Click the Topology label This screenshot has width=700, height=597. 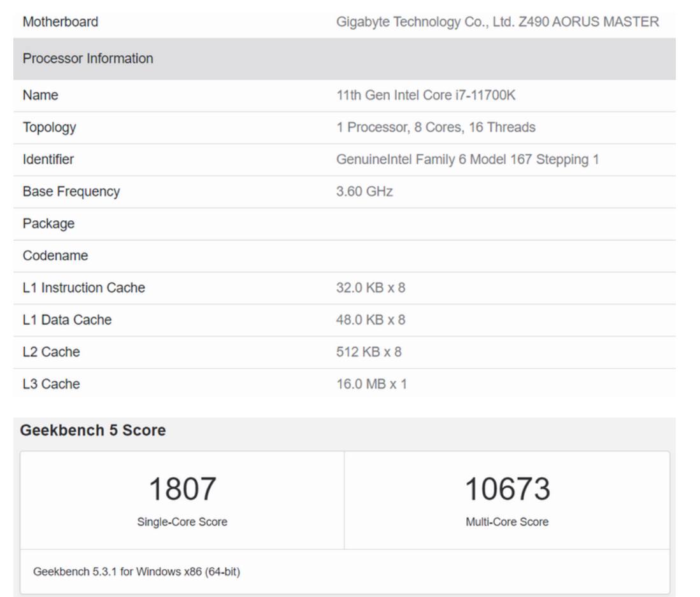[49, 127]
